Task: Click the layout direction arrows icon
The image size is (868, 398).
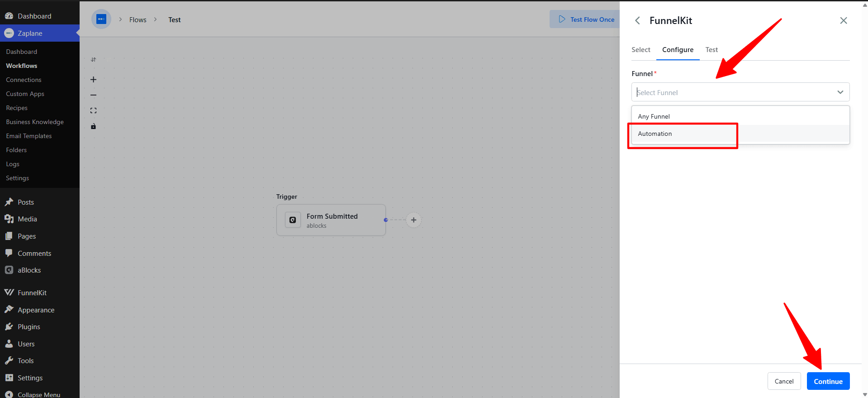Action: tap(93, 59)
